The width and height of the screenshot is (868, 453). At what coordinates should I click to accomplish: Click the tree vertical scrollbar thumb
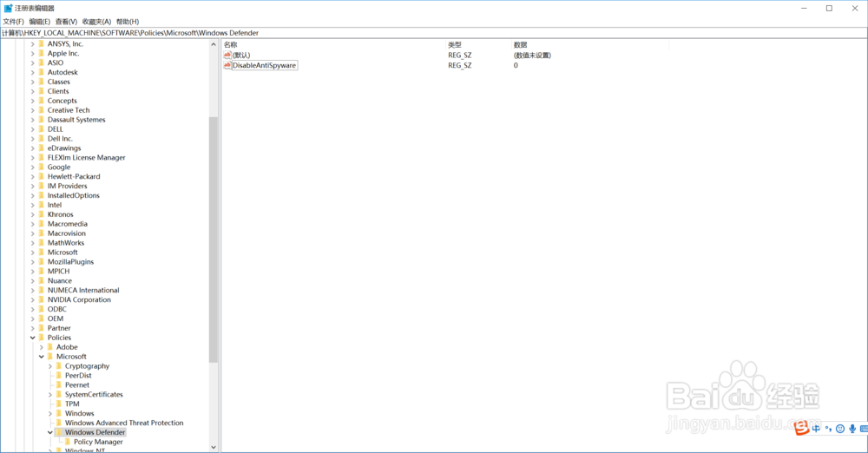(214, 240)
